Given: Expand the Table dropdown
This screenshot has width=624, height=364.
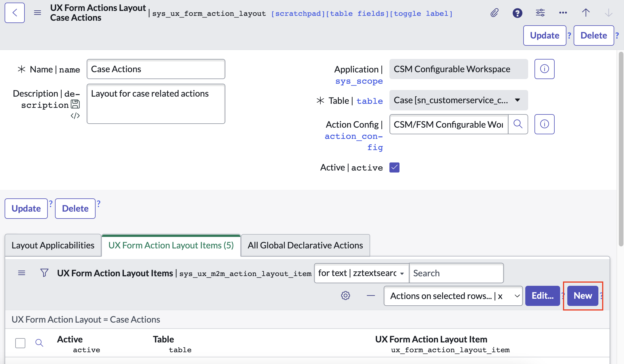Looking at the screenshot, I should [x=459, y=100].
